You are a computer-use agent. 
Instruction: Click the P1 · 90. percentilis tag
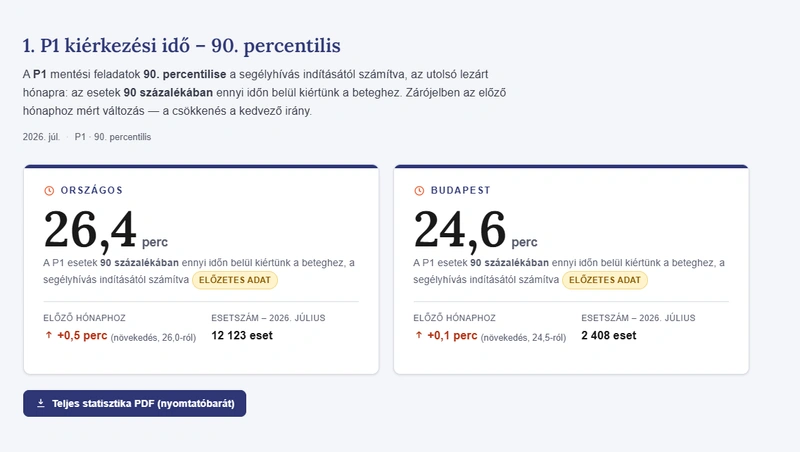[113, 137]
